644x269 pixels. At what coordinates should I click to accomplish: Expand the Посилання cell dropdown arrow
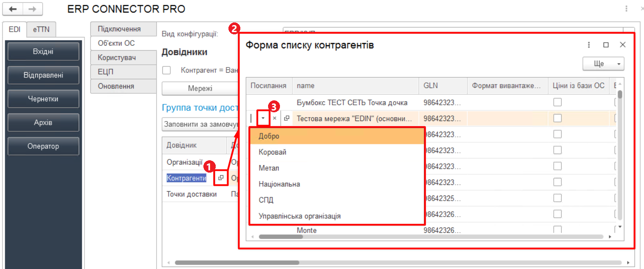pyautogui.click(x=263, y=118)
